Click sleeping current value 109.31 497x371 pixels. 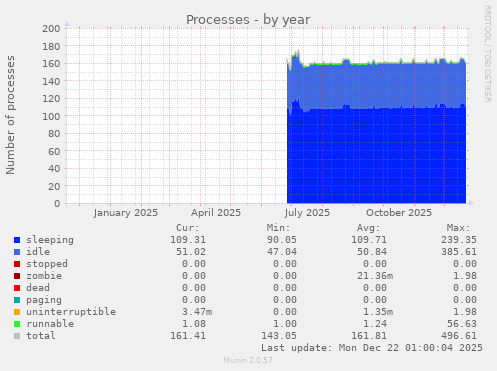coord(188,240)
